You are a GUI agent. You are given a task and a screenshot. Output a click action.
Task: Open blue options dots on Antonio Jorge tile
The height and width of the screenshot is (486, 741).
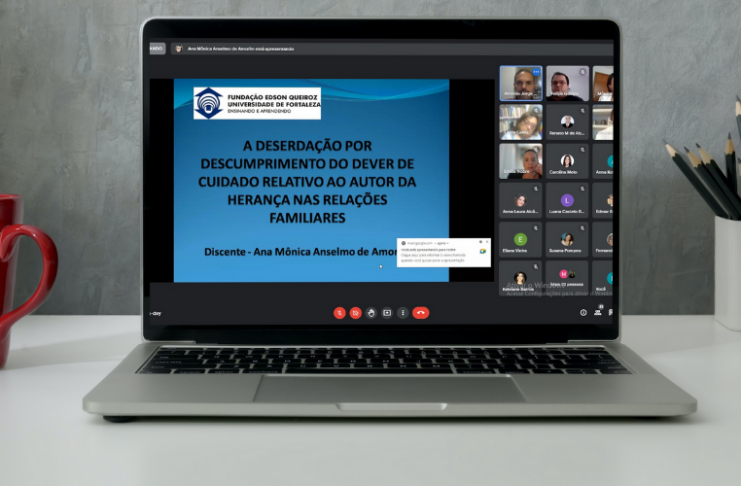tap(536, 72)
